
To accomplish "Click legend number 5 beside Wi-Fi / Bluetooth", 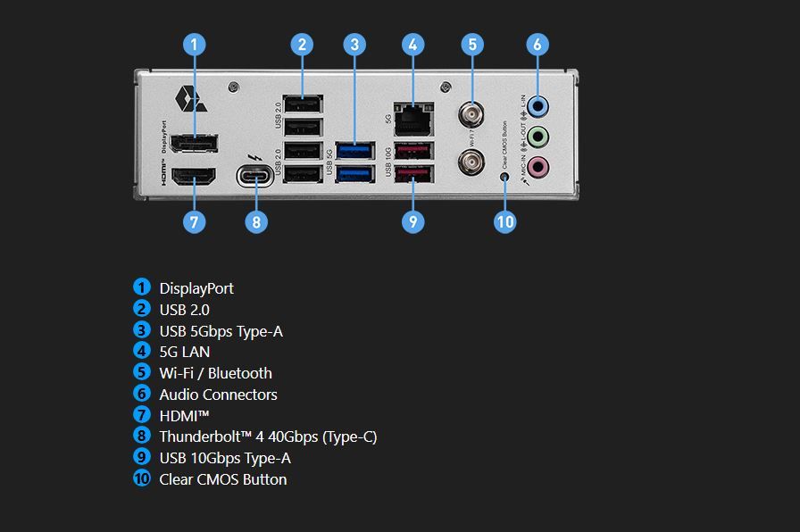I will click(142, 372).
